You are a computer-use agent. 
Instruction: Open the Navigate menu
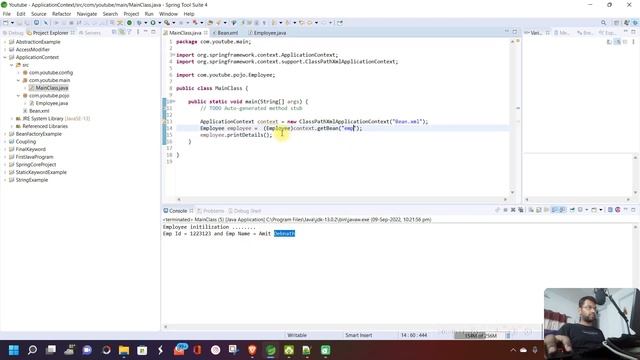tap(87, 14)
